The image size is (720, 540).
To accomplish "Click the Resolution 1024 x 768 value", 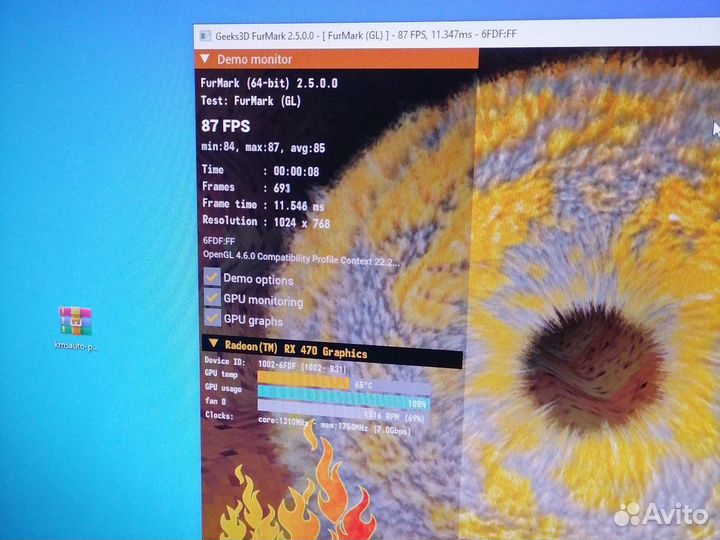I will [x=302, y=223].
